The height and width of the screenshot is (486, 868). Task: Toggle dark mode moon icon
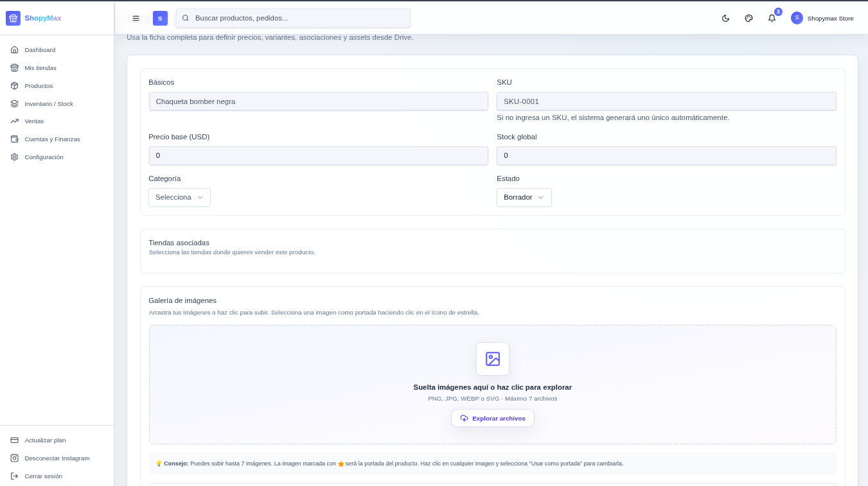pos(725,18)
